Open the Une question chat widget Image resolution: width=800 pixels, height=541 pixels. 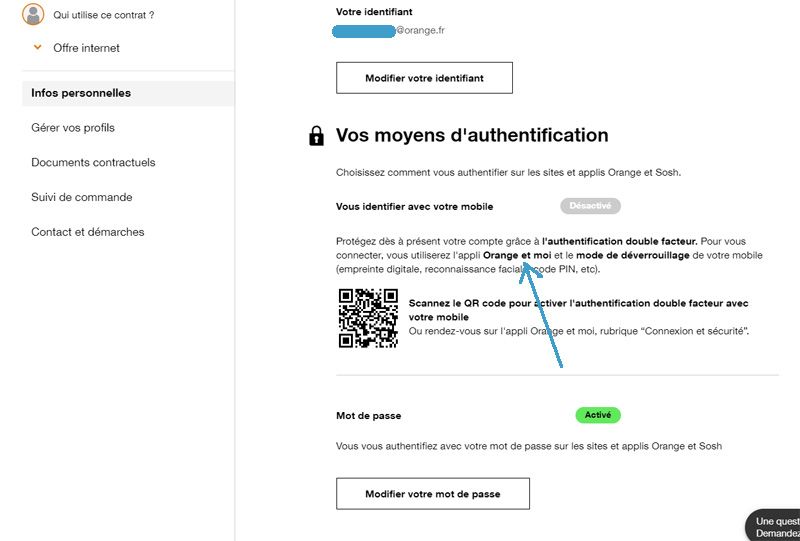776,527
